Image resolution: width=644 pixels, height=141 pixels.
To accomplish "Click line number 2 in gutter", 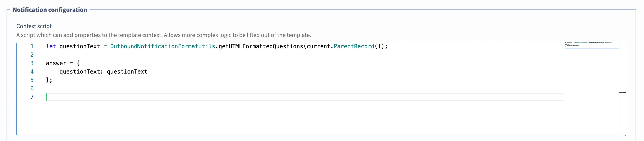I will coord(32,55).
